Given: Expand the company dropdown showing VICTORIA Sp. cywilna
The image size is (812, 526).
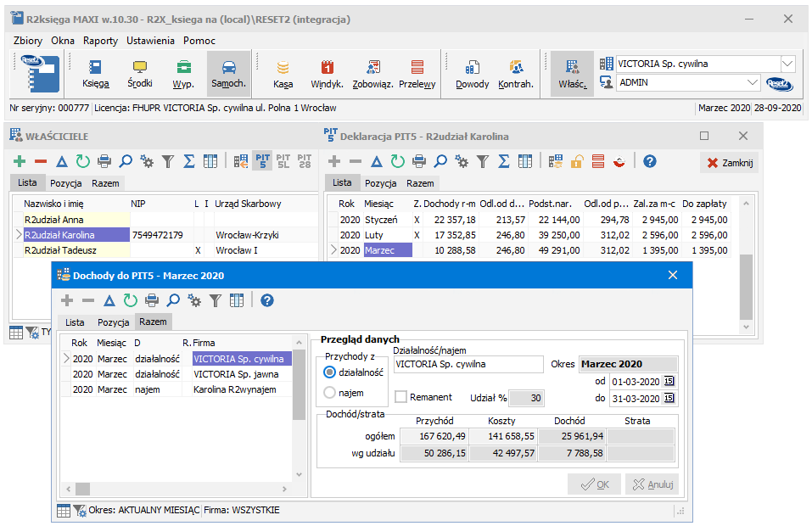Looking at the screenshot, I should click(x=787, y=64).
